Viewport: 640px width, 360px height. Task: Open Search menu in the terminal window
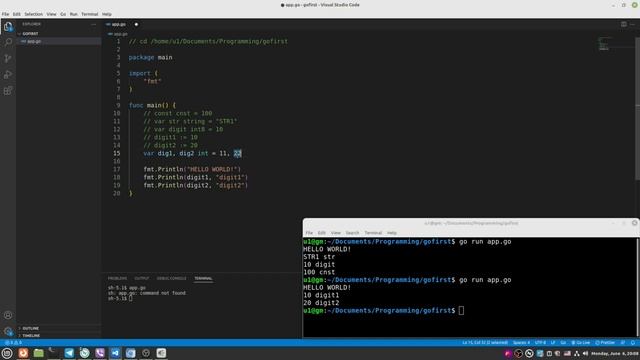point(352,233)
